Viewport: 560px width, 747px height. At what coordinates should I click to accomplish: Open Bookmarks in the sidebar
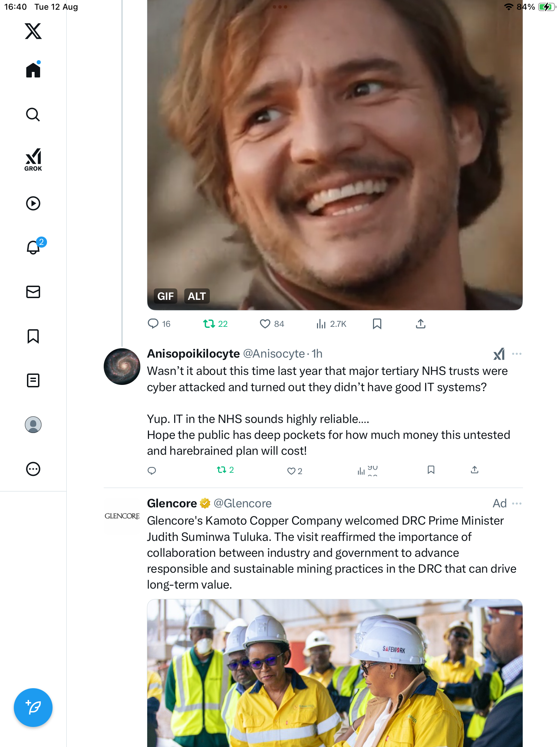point(33,336)
